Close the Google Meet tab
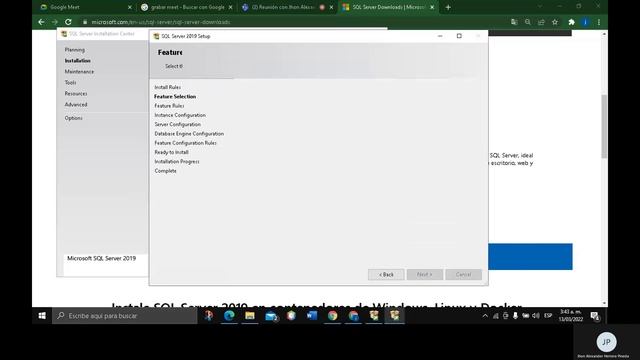 pyautogui.click(x=130, y=7)
